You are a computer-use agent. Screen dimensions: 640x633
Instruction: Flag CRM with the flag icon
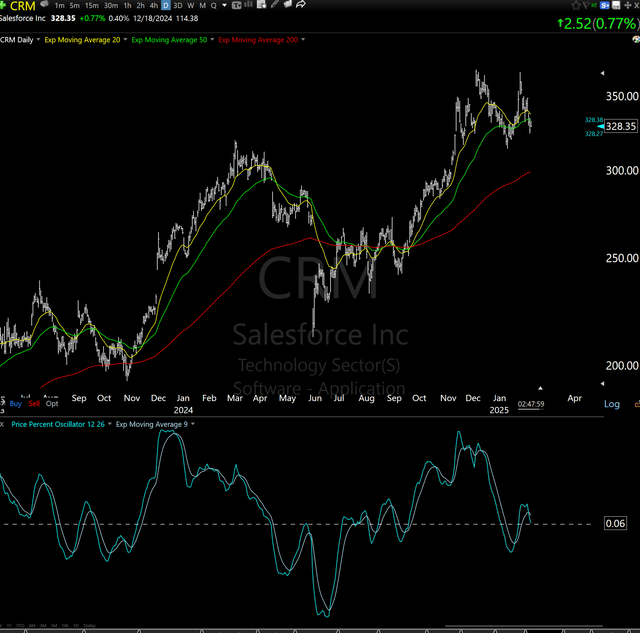(586, 5)
